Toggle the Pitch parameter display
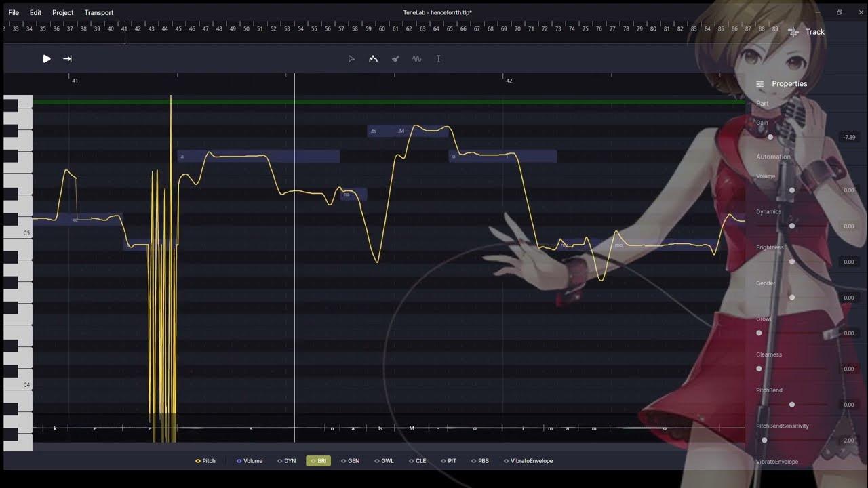The image size is (868, 488). coord(205,461)
